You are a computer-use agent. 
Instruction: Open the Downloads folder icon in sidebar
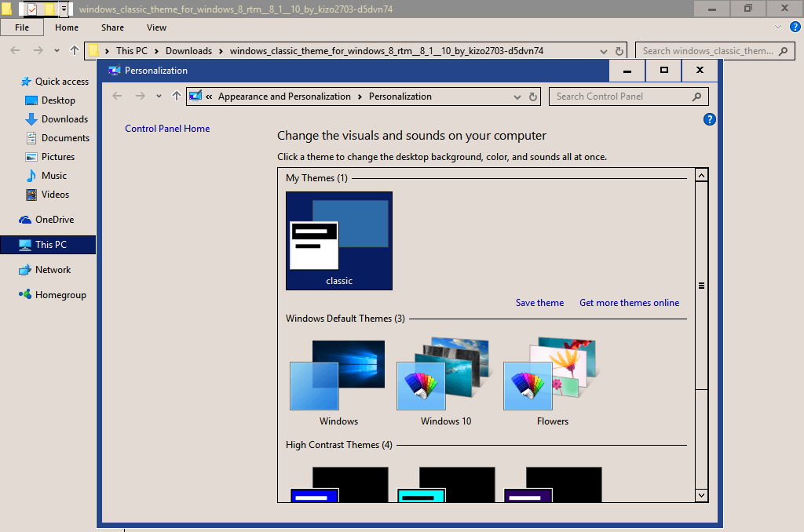31,119
